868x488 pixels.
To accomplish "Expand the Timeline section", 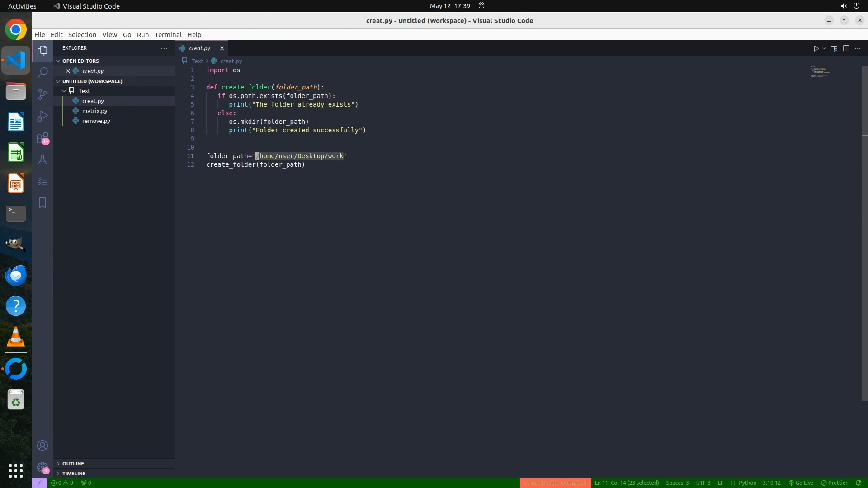I will pos(74,474).
